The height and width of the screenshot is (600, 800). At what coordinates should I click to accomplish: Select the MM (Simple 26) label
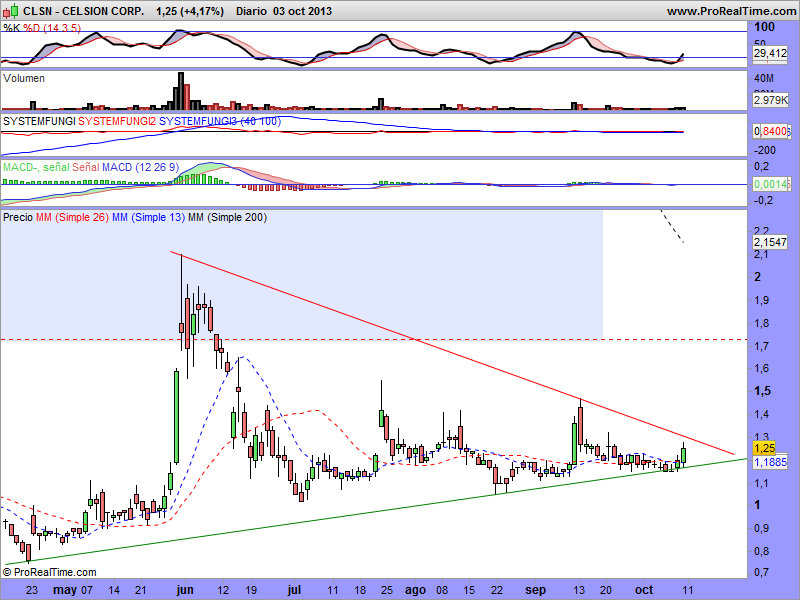(x=72, y=217)
